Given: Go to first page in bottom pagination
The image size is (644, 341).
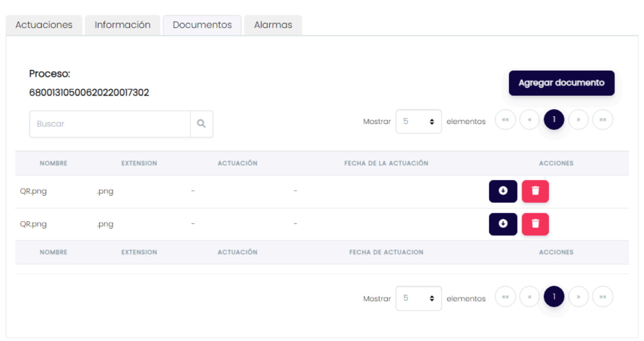Looking at the screenshot, I should click(x=505, y=297).
